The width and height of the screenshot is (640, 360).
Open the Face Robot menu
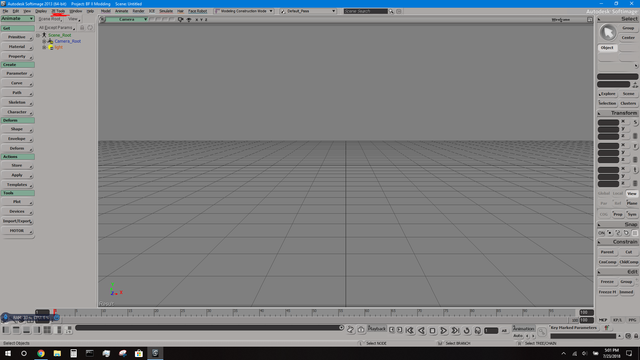pos(198,11)
